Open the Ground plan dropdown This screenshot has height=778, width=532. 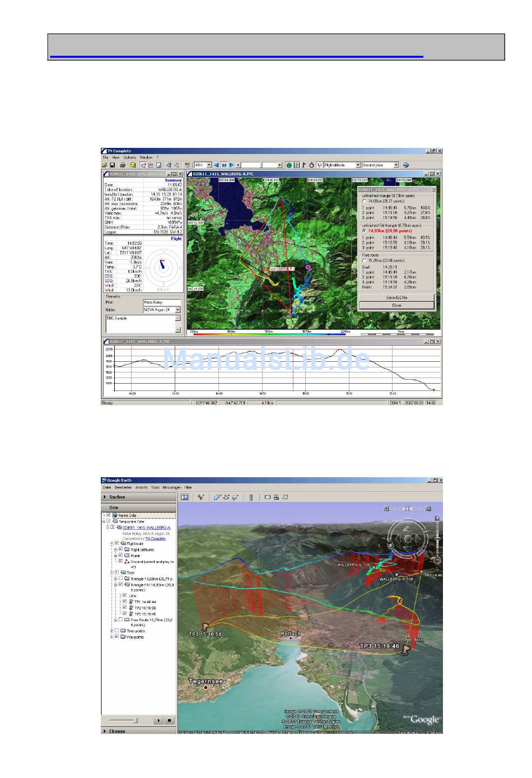(396, 165)
